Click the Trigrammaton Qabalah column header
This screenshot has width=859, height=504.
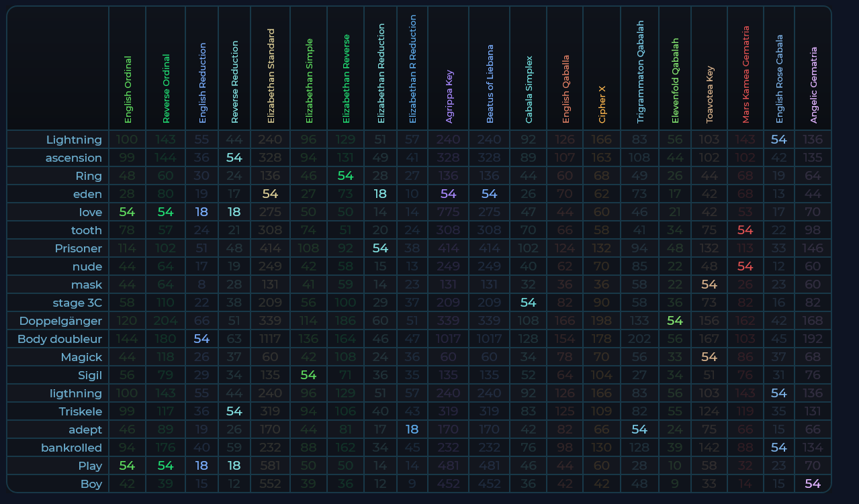[640, 72]
